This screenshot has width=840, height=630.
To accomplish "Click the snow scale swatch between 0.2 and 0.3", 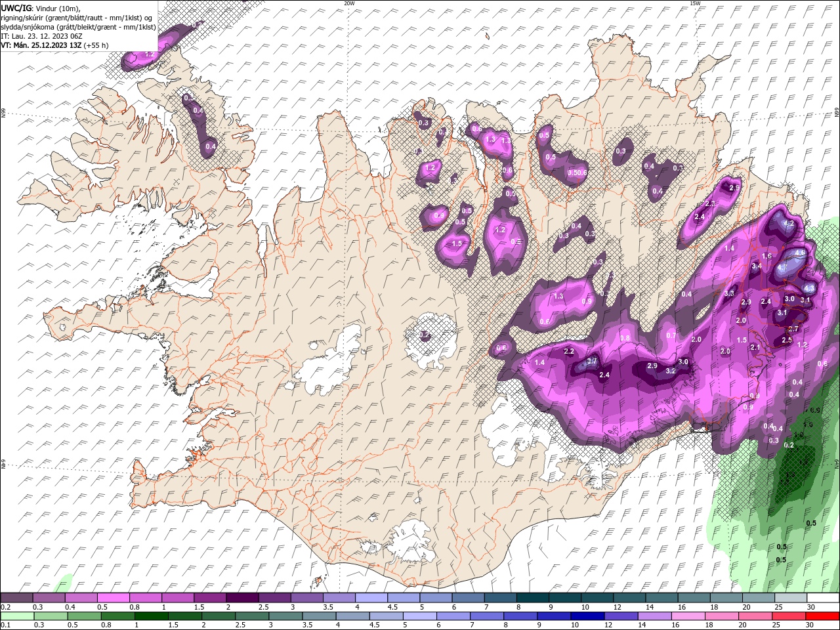I will [16, 598].
